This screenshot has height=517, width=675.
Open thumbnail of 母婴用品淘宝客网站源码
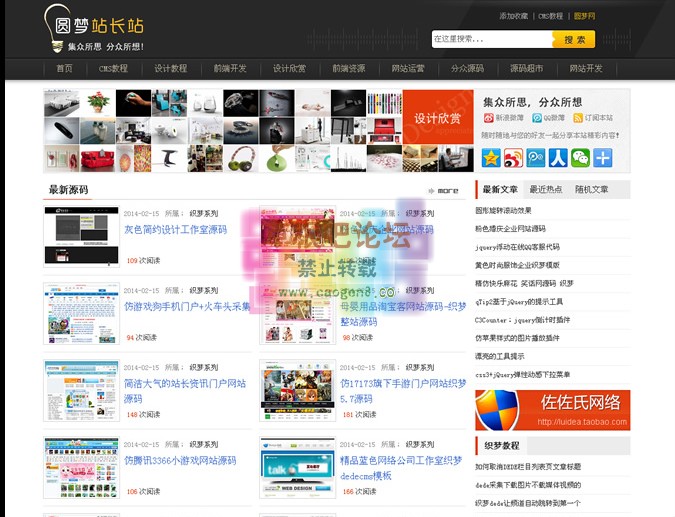point(297,313)
